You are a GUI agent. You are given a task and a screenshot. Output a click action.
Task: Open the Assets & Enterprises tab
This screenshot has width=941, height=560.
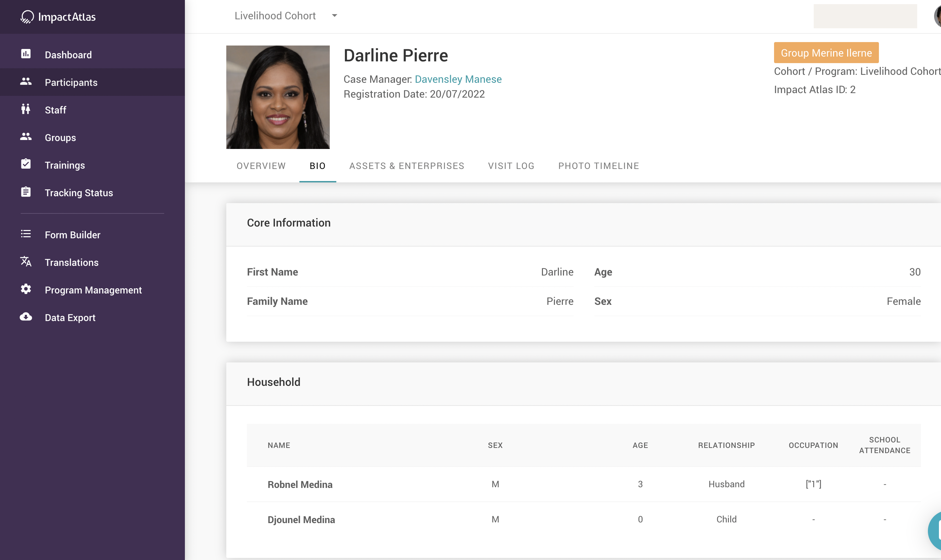pyautogui.click(x=407, y=166)
